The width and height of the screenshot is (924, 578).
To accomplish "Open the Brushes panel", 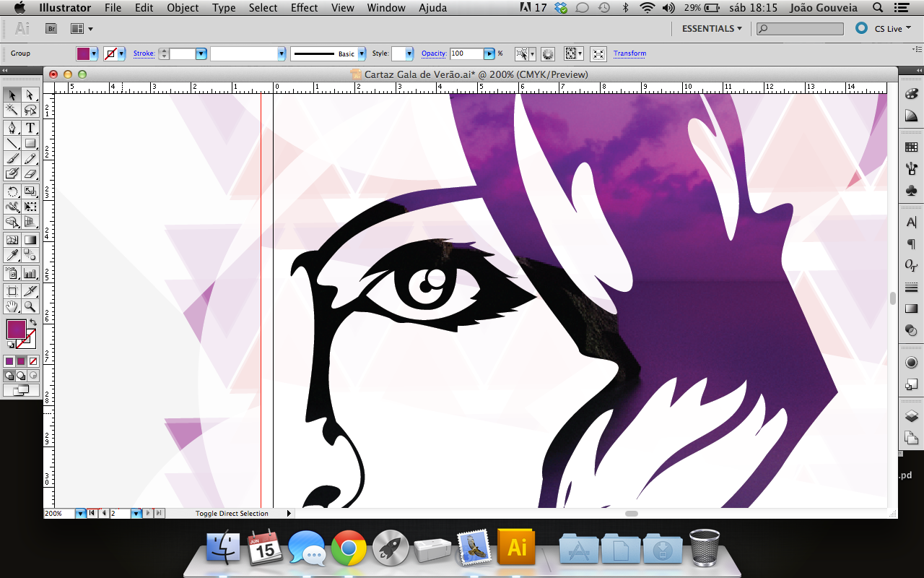I will tap(911, 169).
